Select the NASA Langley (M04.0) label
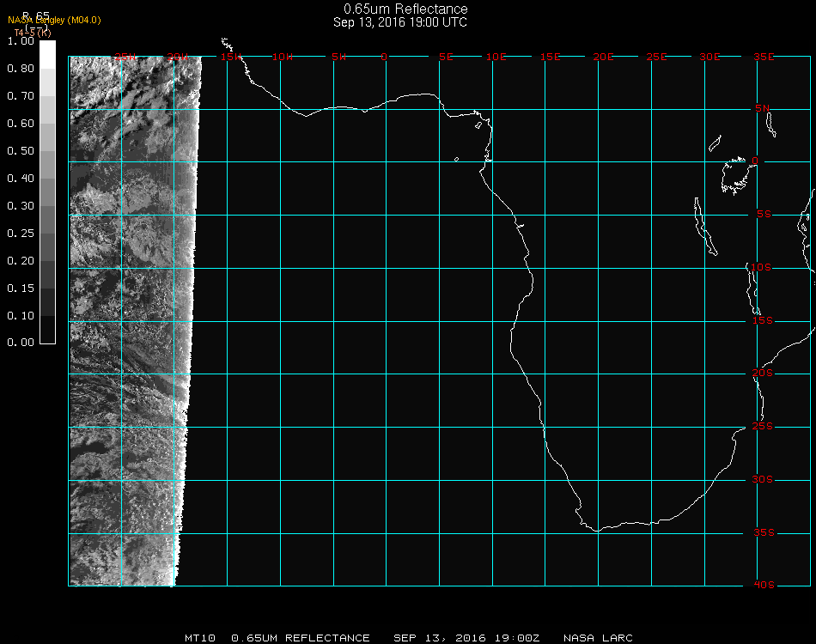 tap(54, 21)
